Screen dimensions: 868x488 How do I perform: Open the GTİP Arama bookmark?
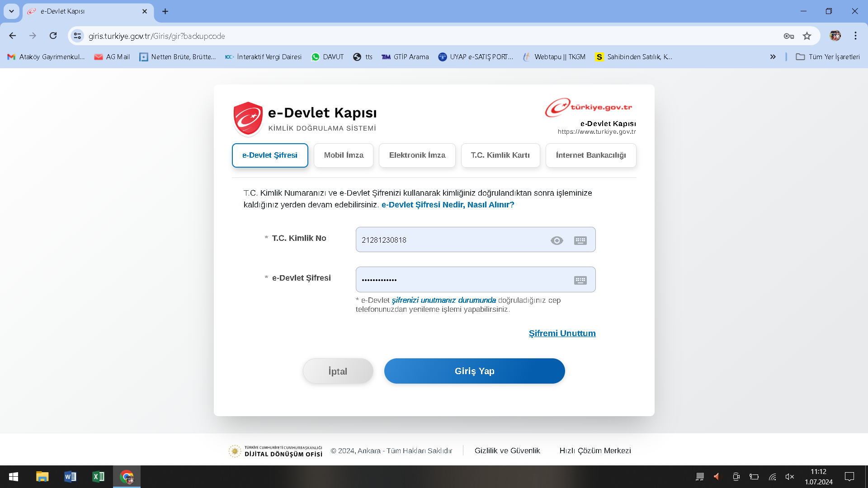tap(405, 57)
